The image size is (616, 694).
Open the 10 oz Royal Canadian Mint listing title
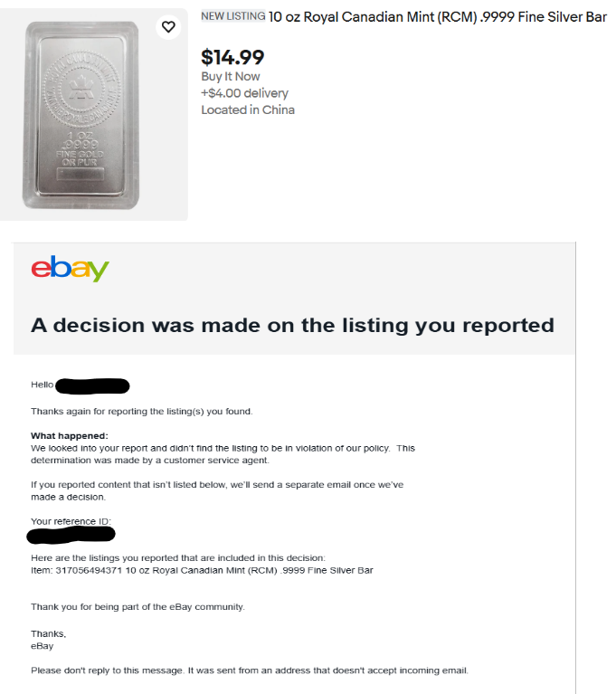[x=437, y=17]
